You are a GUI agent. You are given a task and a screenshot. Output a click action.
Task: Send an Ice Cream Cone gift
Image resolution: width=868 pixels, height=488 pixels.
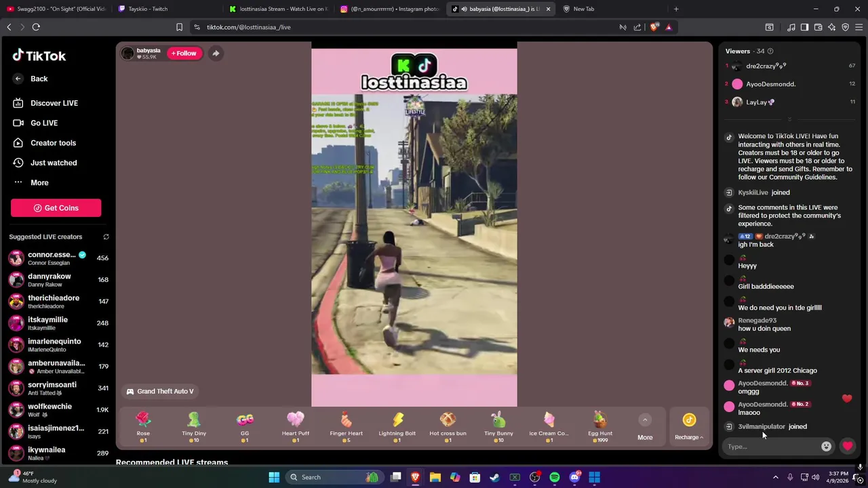[x=549, y=426]
